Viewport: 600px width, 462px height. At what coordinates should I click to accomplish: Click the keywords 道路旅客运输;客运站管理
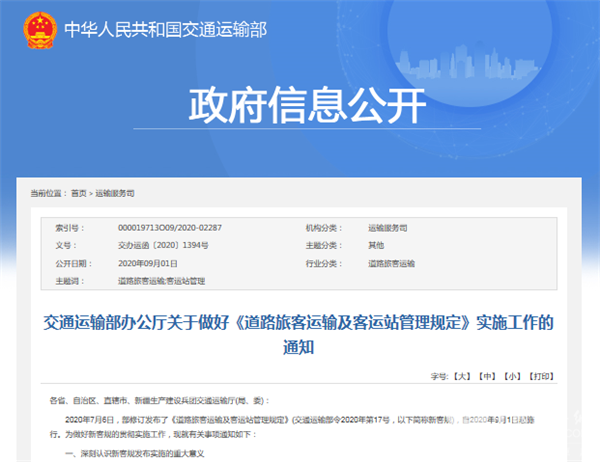160,280
